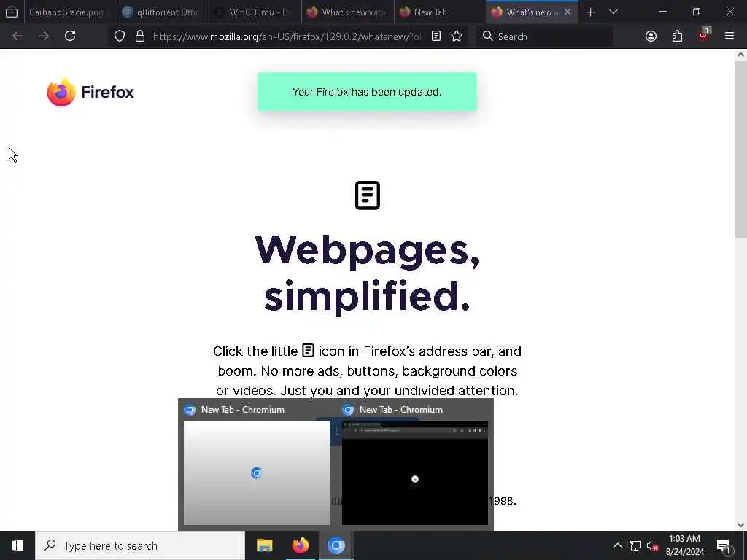Click the large reader view icon graphic
747x560 pixels.
[x=368, y=195]
